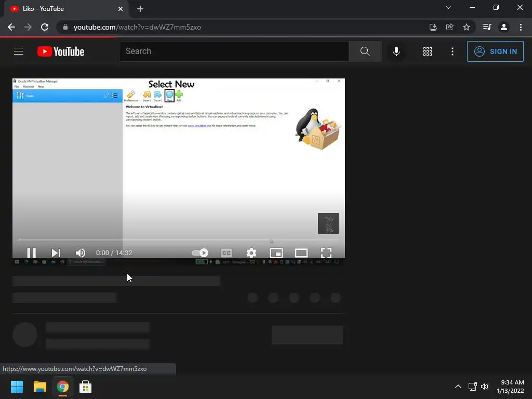The image size is (532, 399).
Task: Click the SIGN IN button
Action: 495,51
